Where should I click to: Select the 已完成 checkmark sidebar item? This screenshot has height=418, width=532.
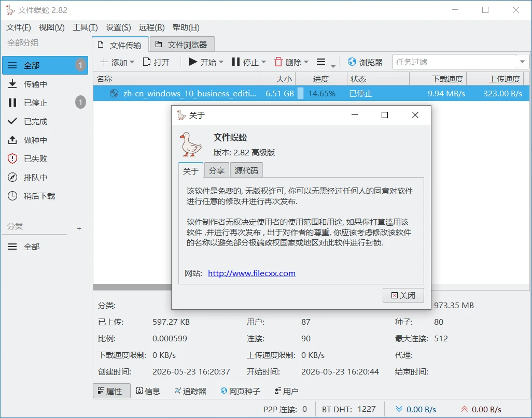[45, 121]
